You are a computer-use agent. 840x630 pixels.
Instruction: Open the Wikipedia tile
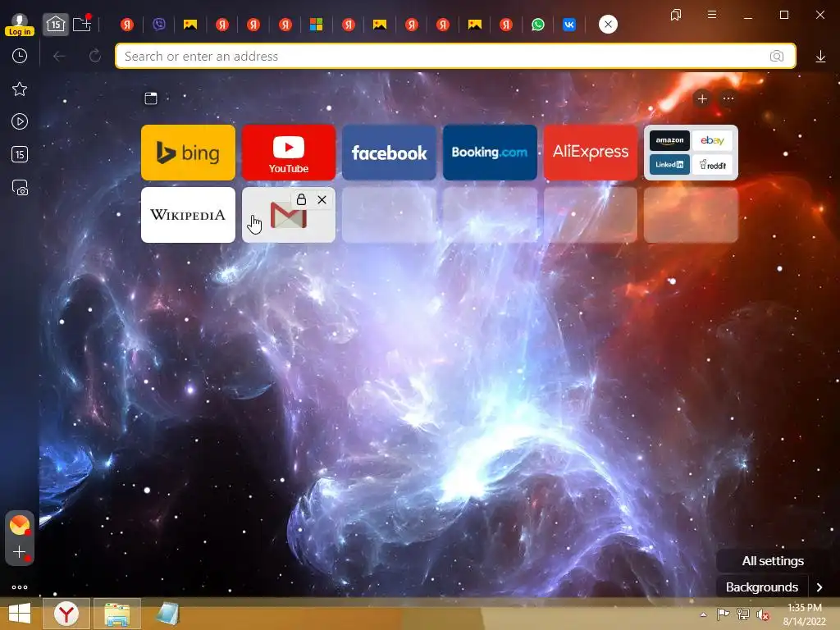coord(188,215)
